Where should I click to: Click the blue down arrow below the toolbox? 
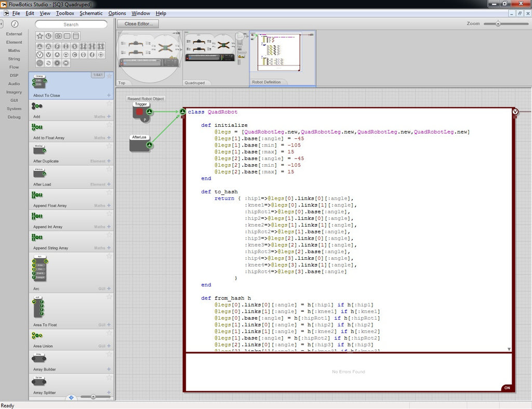click(72, 398)
